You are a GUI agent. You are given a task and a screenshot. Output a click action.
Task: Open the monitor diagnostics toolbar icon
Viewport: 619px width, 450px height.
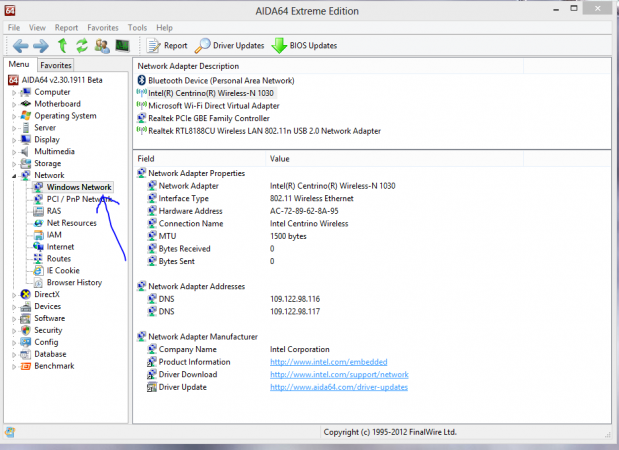[x=122, y=46]
